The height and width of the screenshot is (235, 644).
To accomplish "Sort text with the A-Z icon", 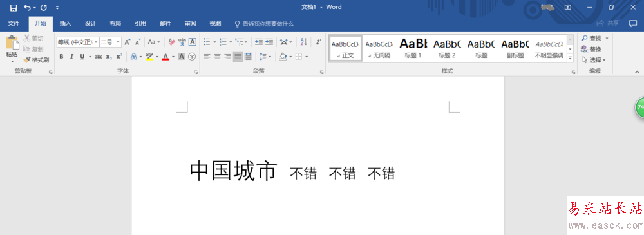I will coord(304,42).
